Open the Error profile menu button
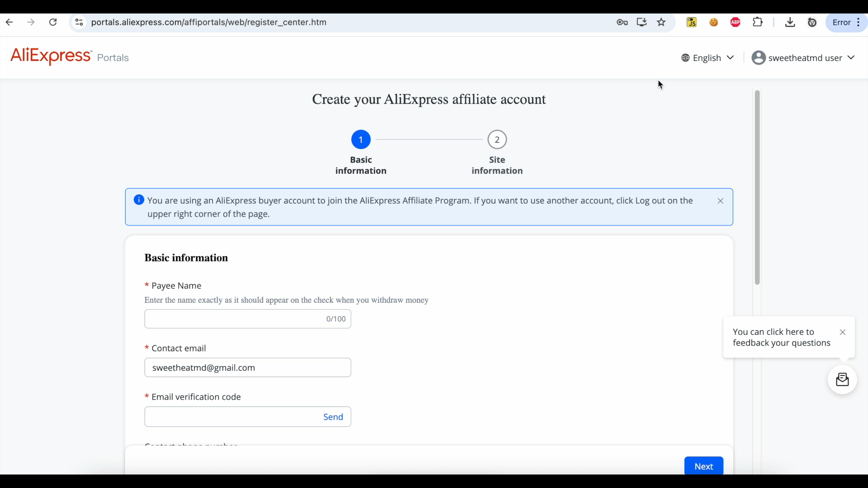The image size is (868, 488). (x=846, y=22)
